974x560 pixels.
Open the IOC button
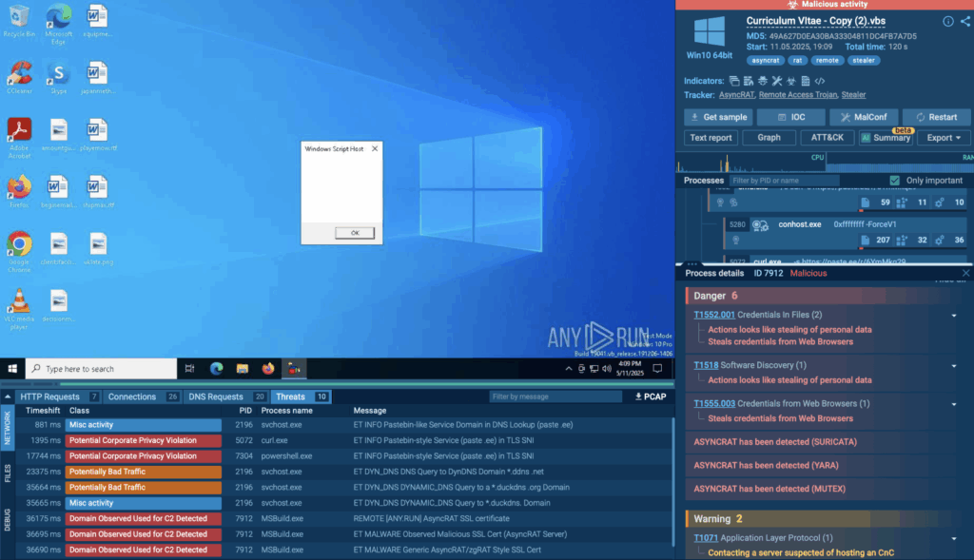(x=791, y=117)
